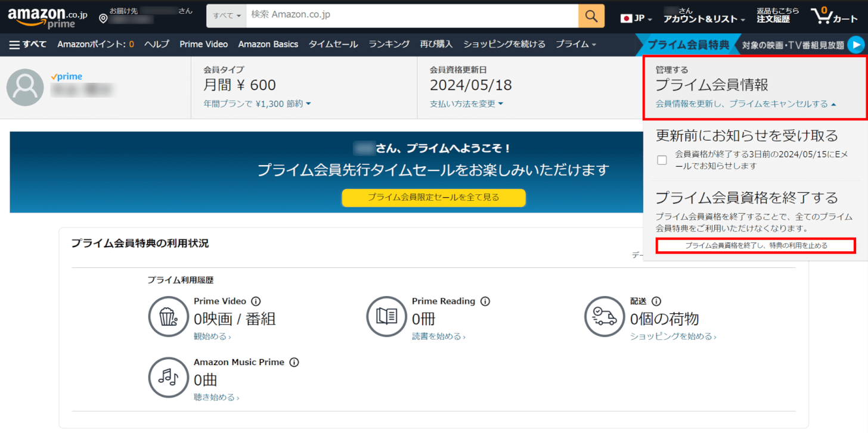The image size is (868, 433).
Task: Expand 年間プランで ¥1,300 節約 option
Action: pos(257,104)
